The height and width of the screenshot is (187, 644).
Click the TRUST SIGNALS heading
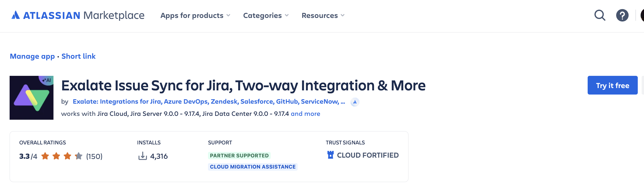[345, 143]
